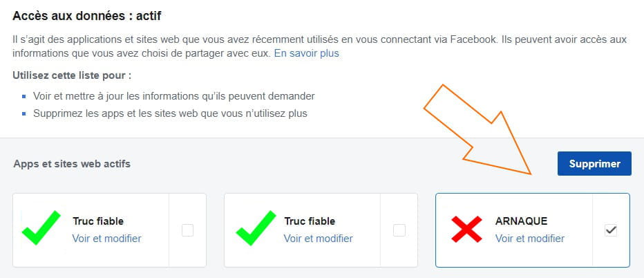Viewport: 644px width, 278px height.
Task: Click the blue Supprimer button
Action: pyautogui.click(x=594, y=164)
